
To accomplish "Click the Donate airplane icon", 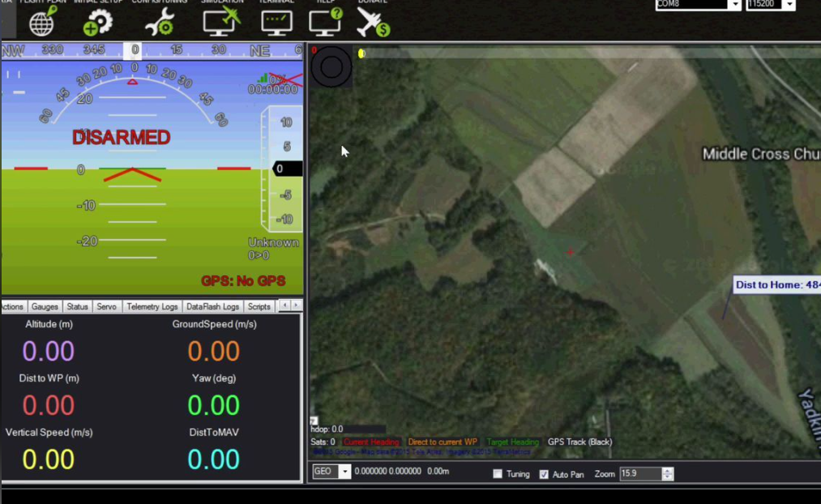I will pyautogui.click(x=373, y=23).
